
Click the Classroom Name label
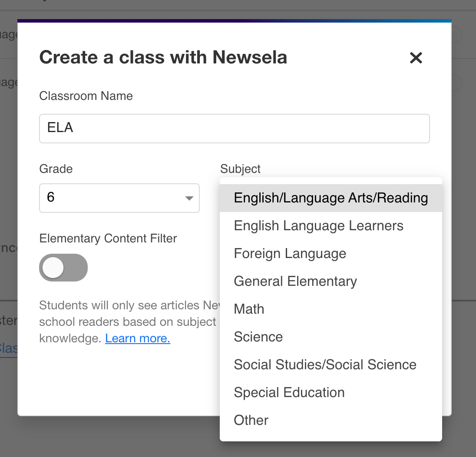click(x=86, y=96)
